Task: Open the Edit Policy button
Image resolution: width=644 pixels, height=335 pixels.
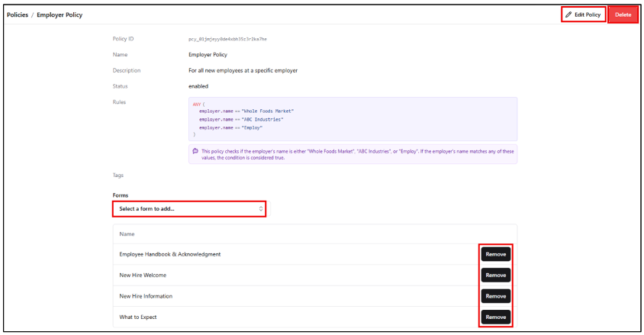Action: pyautogui.click(x=584, y=14)
